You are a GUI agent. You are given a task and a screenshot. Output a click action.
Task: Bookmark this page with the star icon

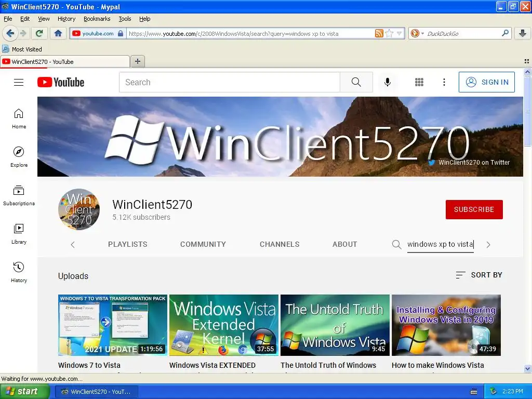tap(390, 33)
